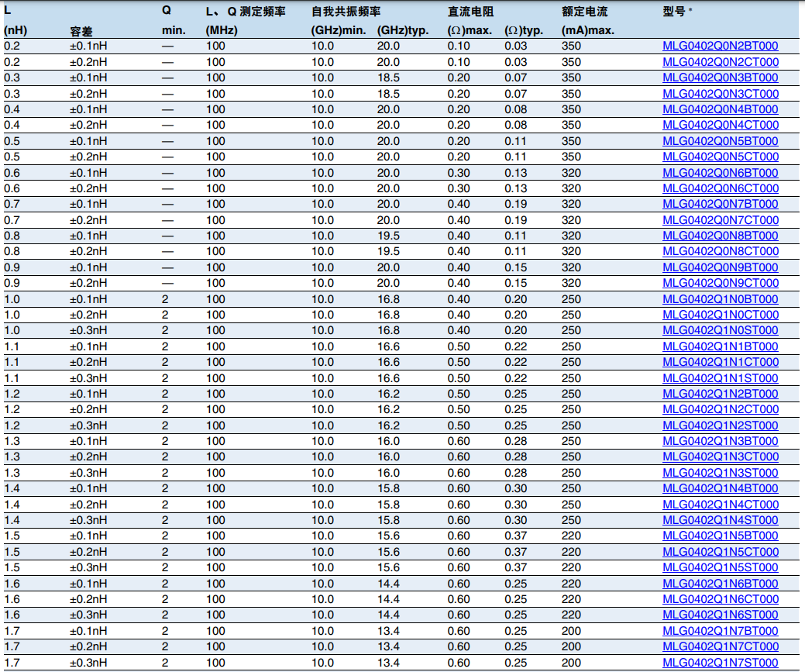
Task: Click the MLG0402Q1N4CT000 part link
Action: [x=720, y=505]
